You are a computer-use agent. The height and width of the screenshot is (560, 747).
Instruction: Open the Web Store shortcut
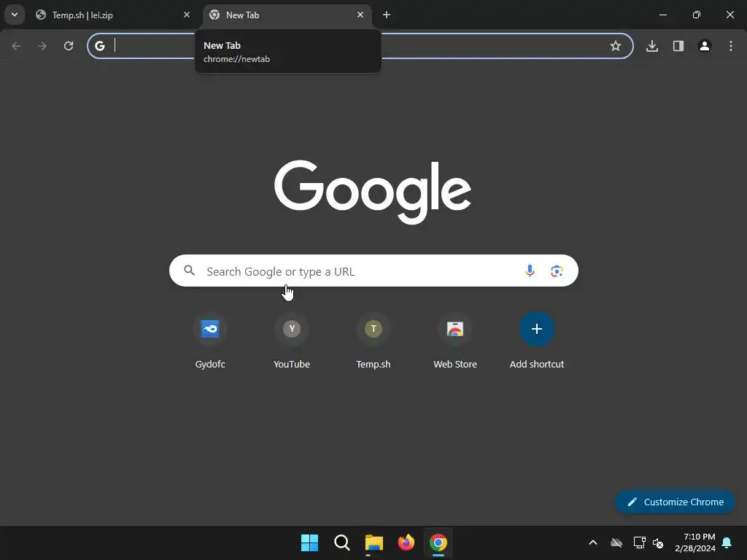tap(455, 341)
